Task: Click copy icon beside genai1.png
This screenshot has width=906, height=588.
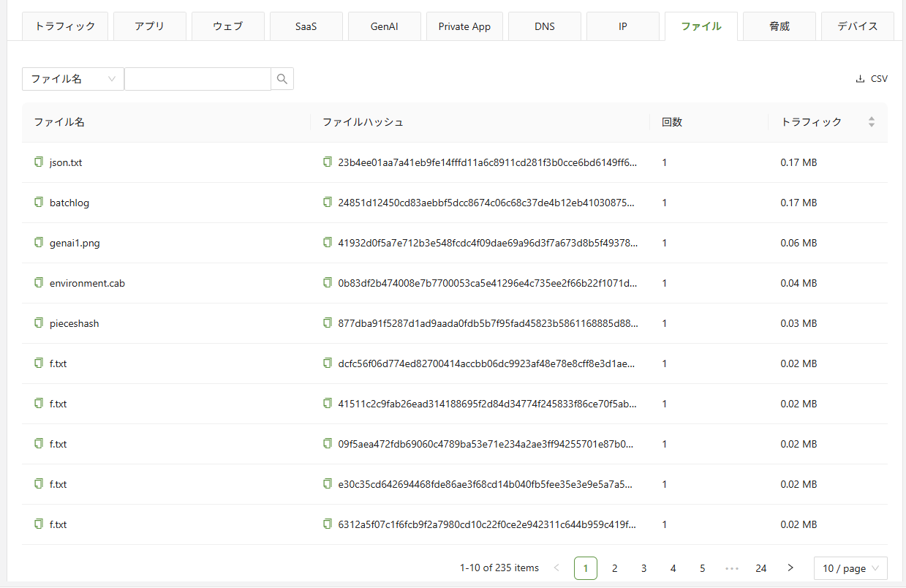Action: [39, 243]
